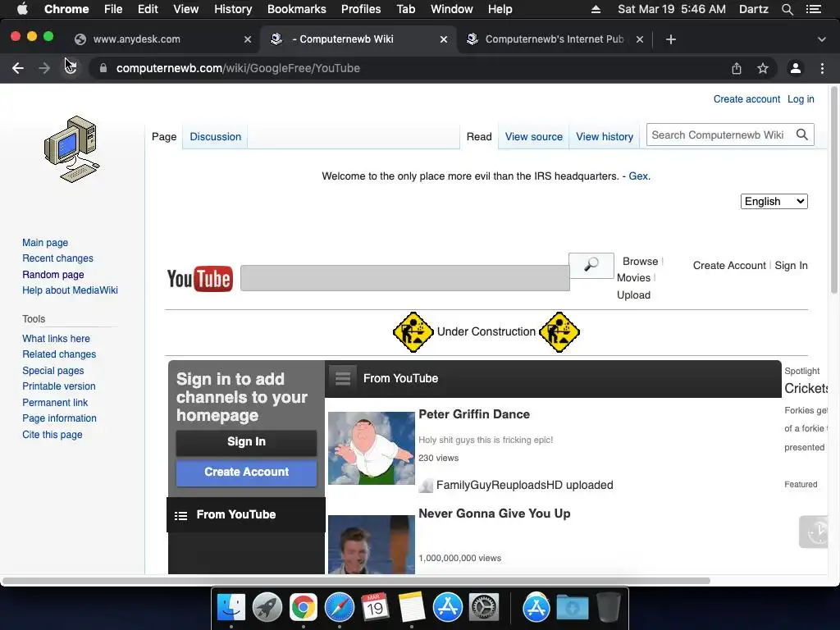This screenshot has width=840, height=630.
Task: Open the Trash in the Dock
Action: pos(609,608)
